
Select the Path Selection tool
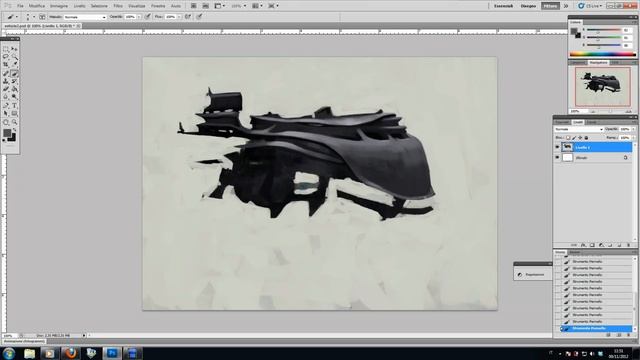click(6, 113)
